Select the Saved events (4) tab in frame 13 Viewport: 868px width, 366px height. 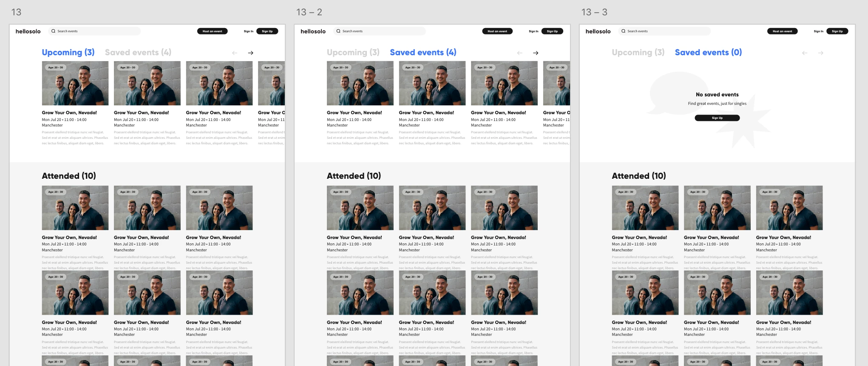(138, 52)
